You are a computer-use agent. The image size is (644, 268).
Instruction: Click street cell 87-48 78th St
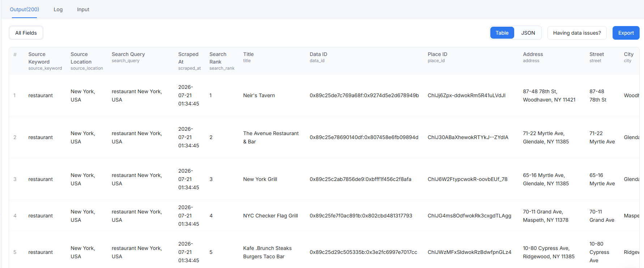click(x=598, y=95)
